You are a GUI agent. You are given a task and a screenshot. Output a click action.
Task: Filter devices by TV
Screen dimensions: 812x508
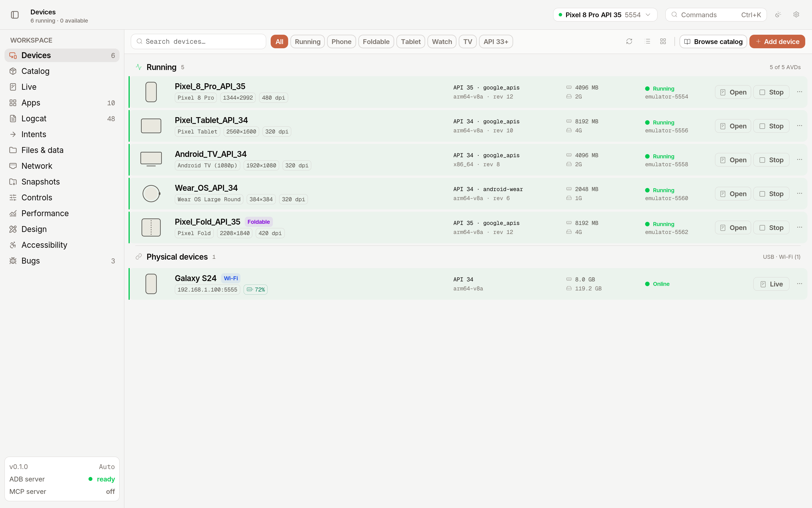pos(468,41)
